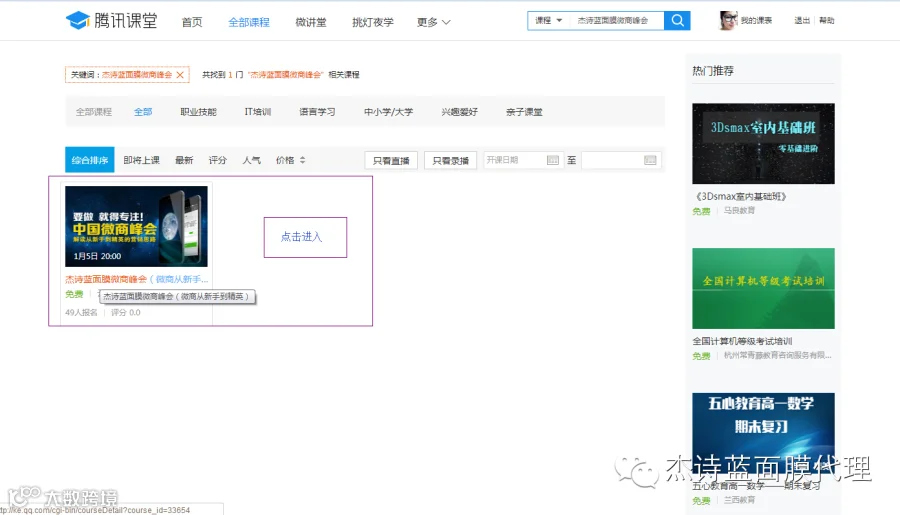900x515 pixels.
Task: Open 全国计算机等级考试培训 green thumbnail
Action: [x=763, y=288]
